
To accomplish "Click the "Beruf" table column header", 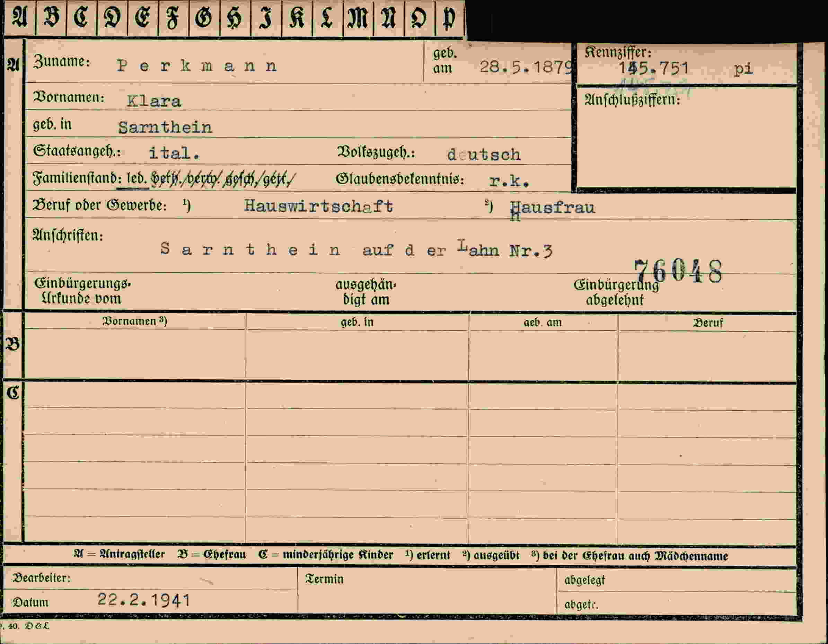I will [708, 323].
